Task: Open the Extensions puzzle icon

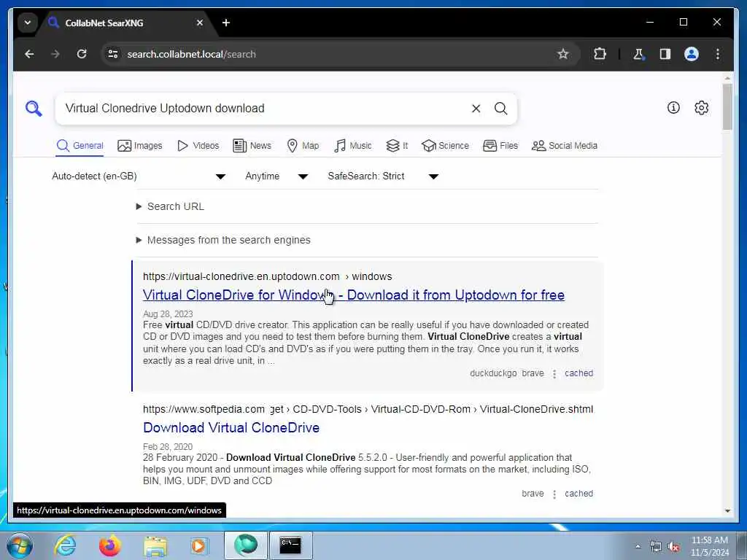Action: (600, 54)
